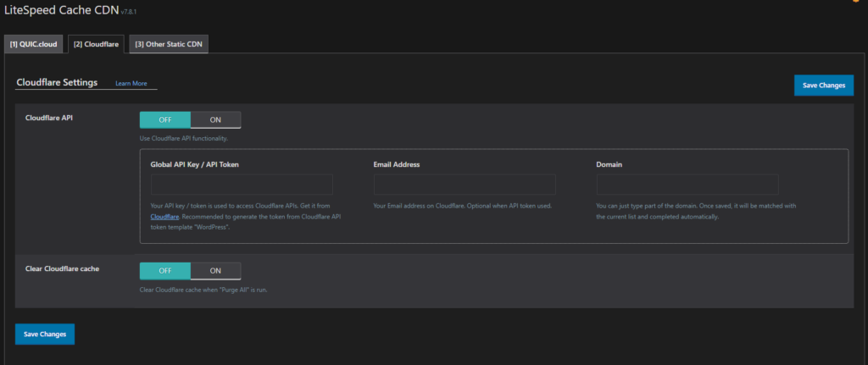Open the Learn More link
The width and height of the screenshot is (868, 365).
pyautogui.click(x=131, y=84)
